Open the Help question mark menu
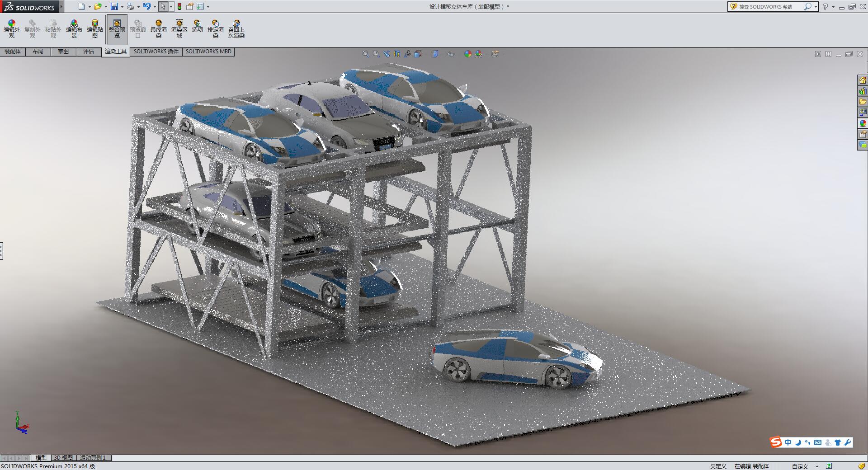 coord(825,6)
